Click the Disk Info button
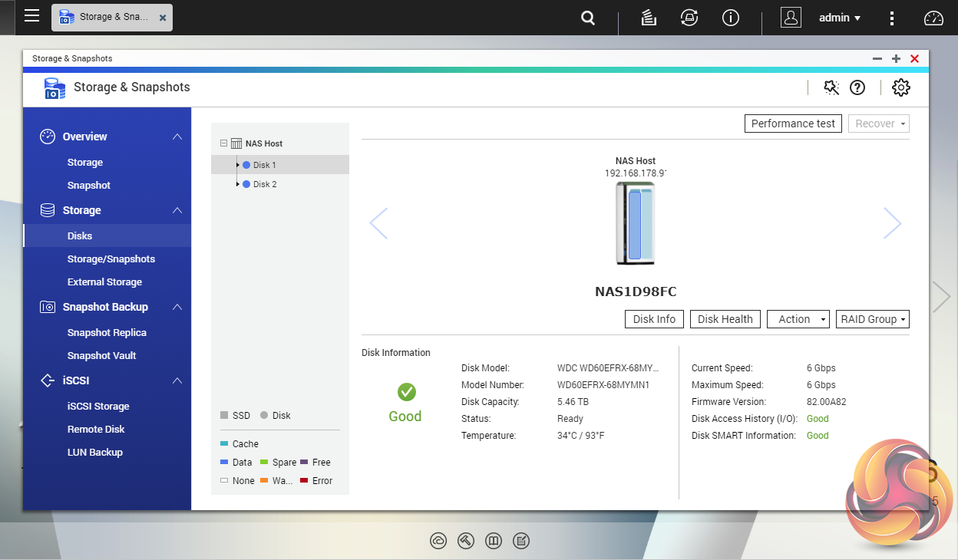 pos(654,319)
